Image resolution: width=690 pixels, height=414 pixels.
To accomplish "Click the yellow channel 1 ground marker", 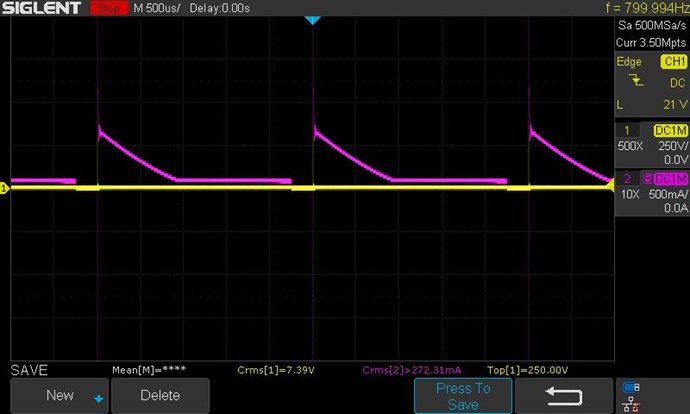I will coord(4,188).
